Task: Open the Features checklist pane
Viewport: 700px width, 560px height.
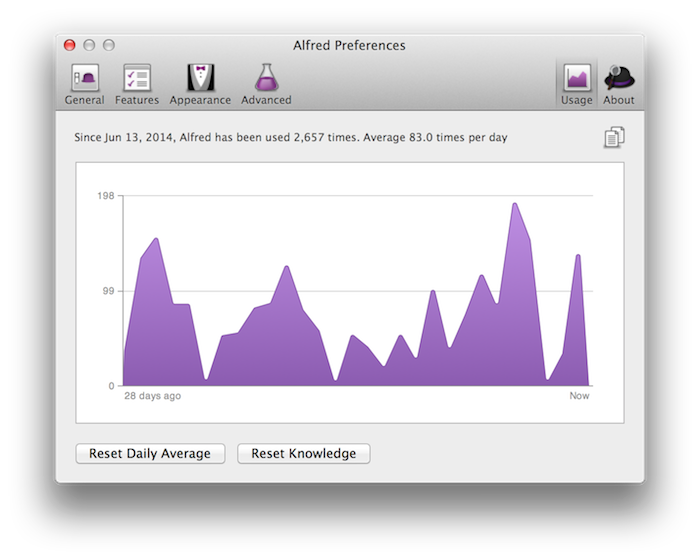Action: coord(137,84)
